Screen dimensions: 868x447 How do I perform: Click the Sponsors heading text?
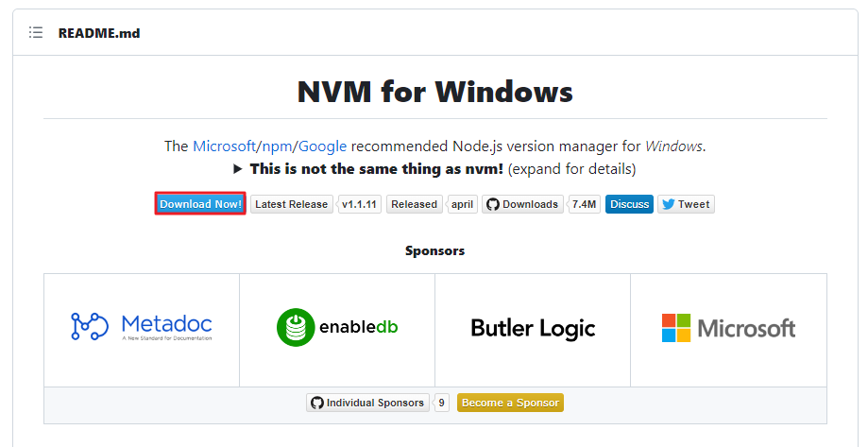tap(435, 251)
